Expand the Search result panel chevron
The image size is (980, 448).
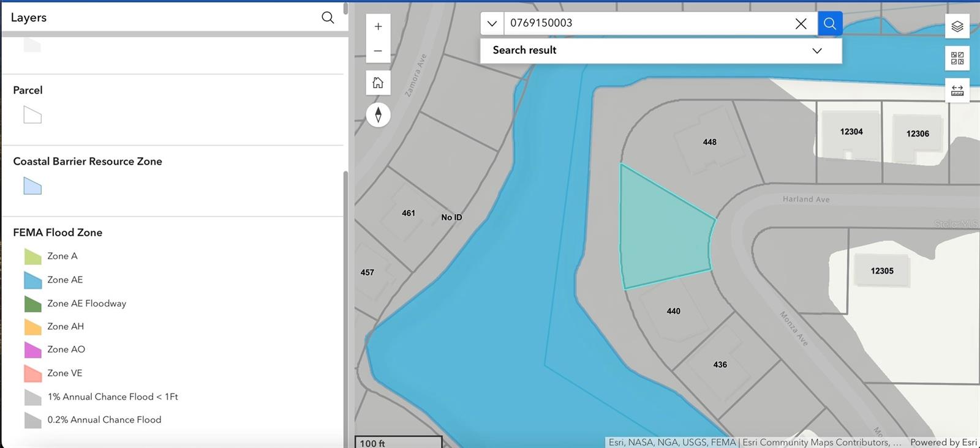tap(816, 51)
